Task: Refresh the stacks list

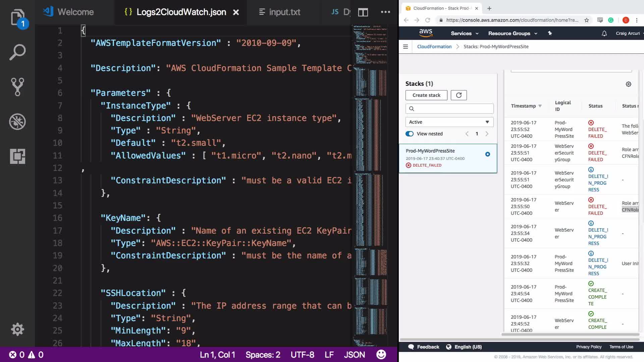Action: click(459, 95)
